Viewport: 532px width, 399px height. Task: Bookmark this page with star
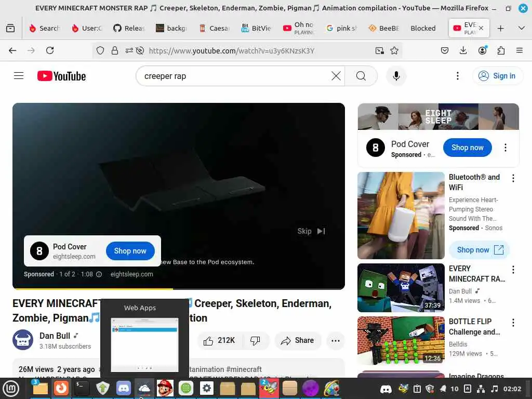point(394,50)
